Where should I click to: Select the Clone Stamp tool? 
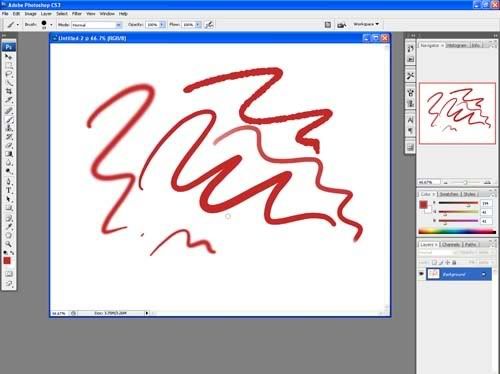pos(9,128)
